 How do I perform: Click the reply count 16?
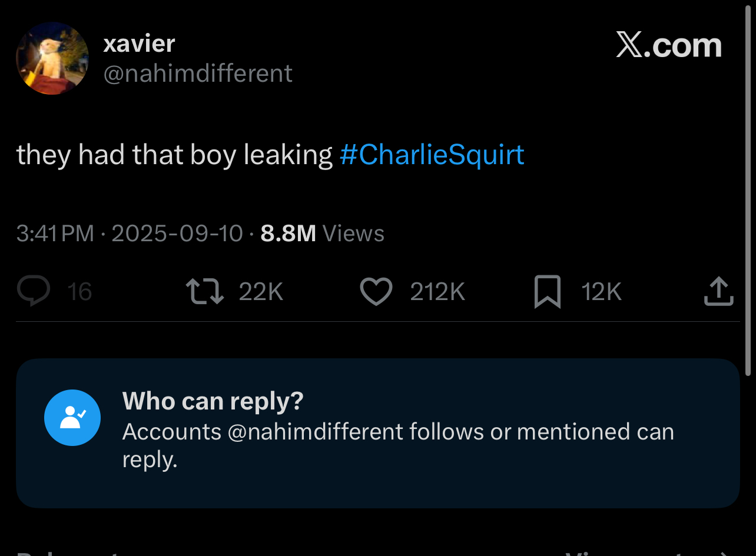click(x=79, y=292)
